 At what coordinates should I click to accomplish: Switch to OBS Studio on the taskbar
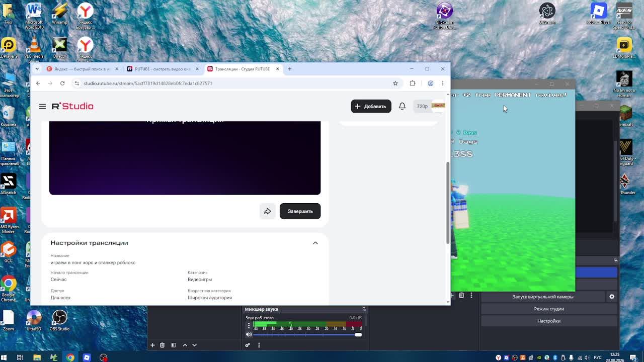(x=104, y=357)
